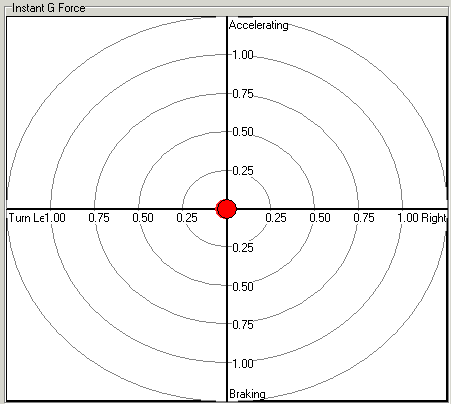Select 0.50 on the Accelerating axis

243,132
